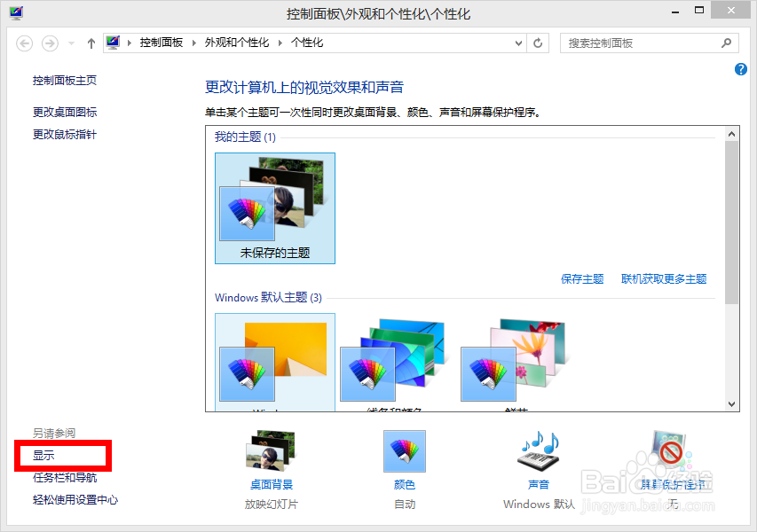
Task: Click the blue Help question-mark icon
Action: point(740,69)
